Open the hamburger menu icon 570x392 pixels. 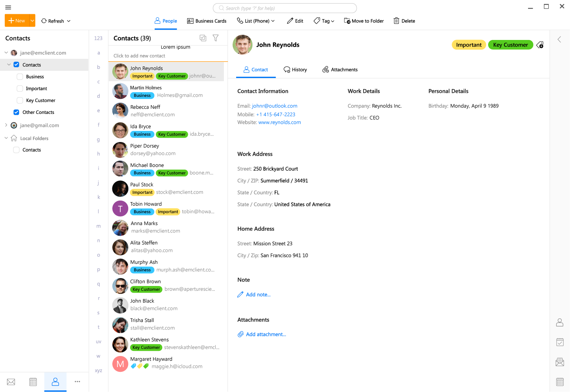pyautogui.click(x=8, y=8)
